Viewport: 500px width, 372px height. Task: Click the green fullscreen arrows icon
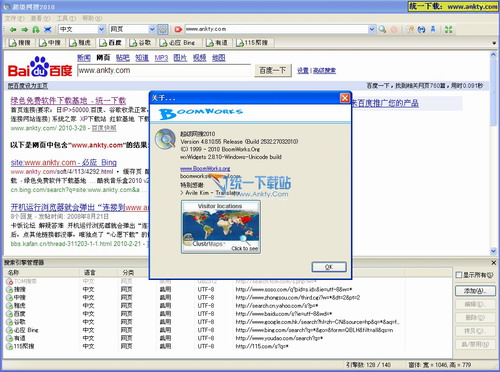(x=449, y=29)
